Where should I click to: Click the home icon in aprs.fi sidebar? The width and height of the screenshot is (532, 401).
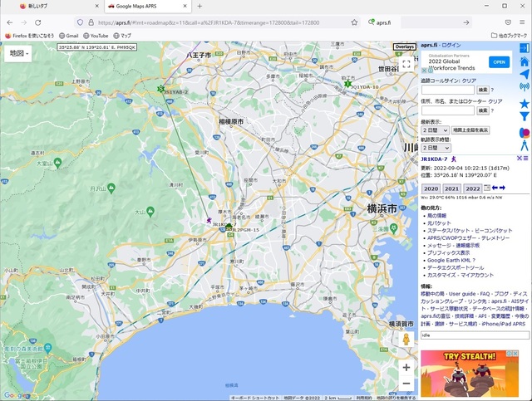pos(525,61)
